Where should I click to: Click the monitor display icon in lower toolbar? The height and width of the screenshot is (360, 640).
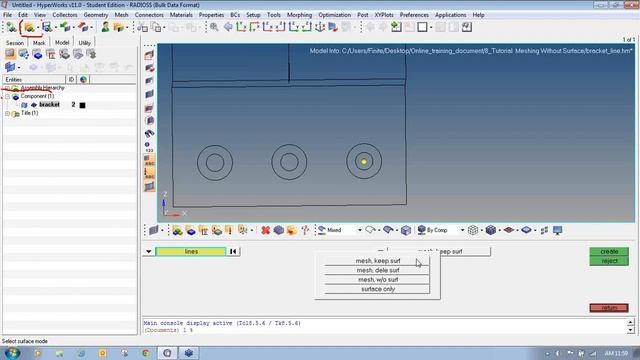tap(558, 230)
